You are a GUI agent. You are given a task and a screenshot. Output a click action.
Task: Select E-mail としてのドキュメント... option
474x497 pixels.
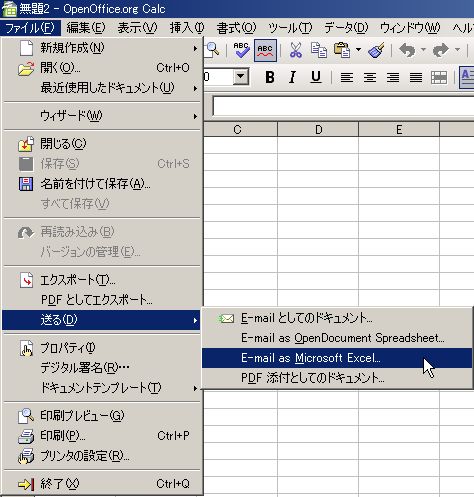(x=337, y=318)
